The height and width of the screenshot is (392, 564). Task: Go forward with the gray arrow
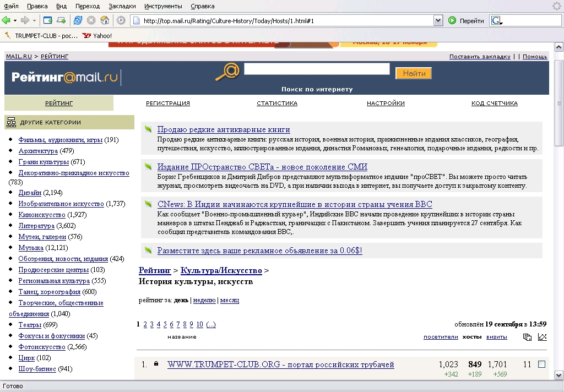(x=25, y=20)
